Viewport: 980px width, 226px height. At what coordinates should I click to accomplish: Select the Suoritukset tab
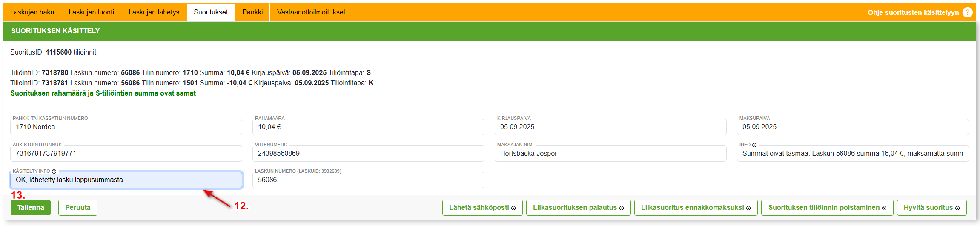[x=211, y=12]
